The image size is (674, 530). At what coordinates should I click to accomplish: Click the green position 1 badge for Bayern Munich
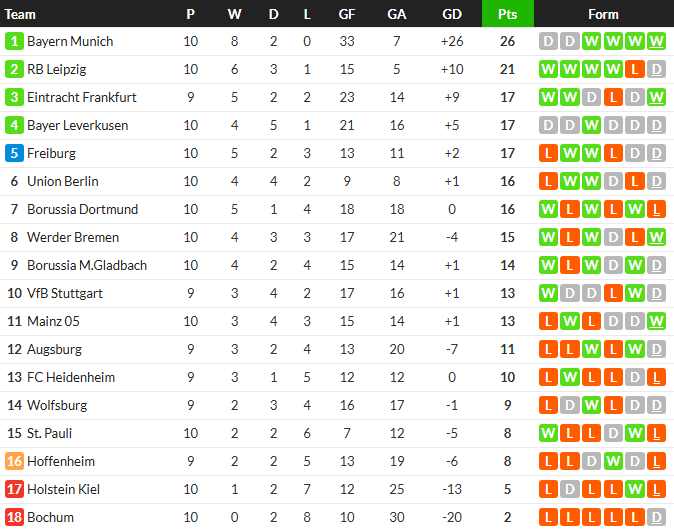pos(14,42)
